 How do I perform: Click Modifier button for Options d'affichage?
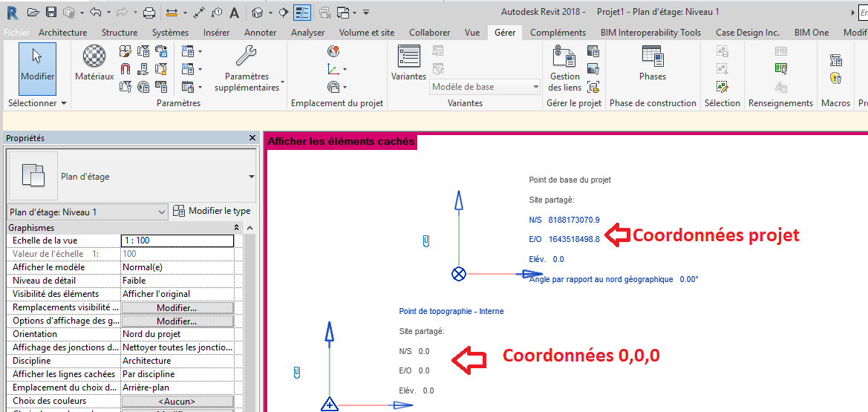point(177,321)
